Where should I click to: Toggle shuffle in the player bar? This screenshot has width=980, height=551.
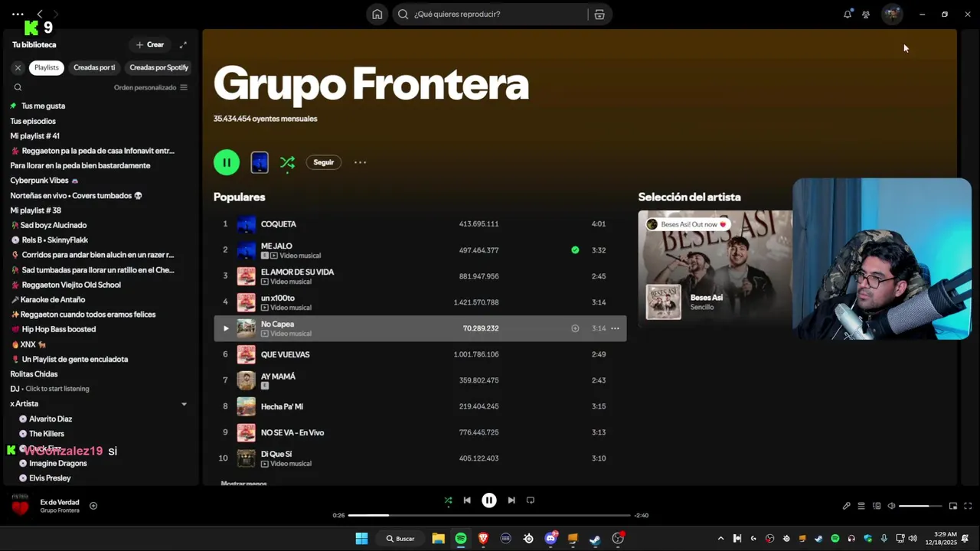tap(448, 500)
